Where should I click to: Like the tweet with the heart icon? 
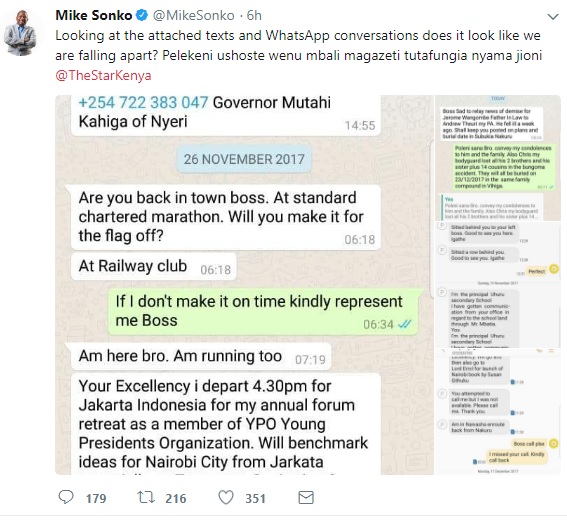(x=226, y=497)
